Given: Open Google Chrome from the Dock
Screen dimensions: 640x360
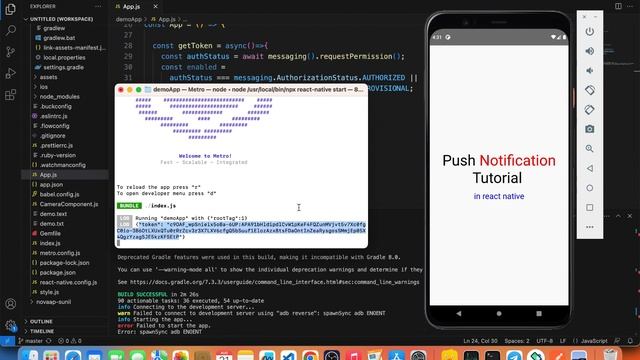Looking at the screenshot, I should click(310, 355).
